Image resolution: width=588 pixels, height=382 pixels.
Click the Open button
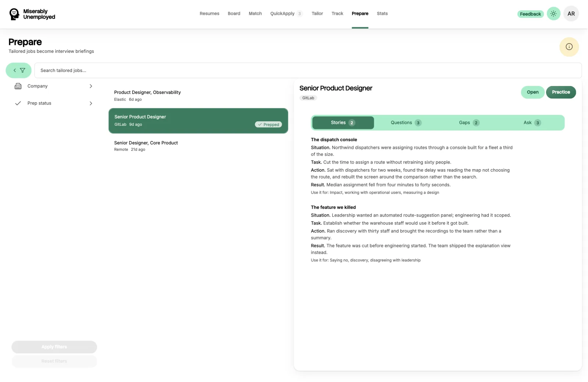coord(533,92)
